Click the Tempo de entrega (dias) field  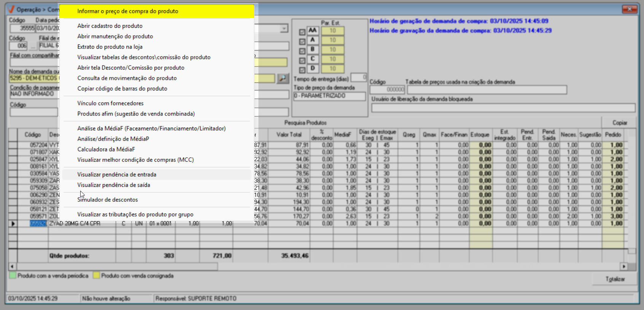(x=358, y=77)
